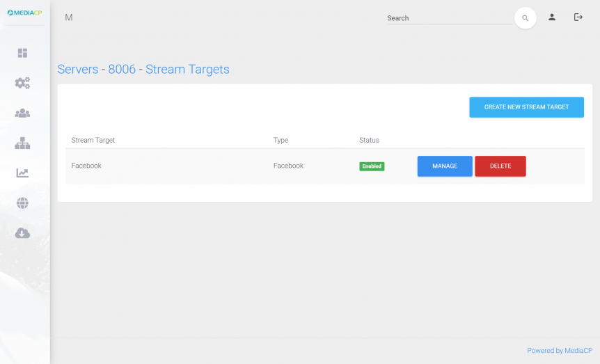Screen dimensions: 600x364
Task: Click Delete for the Facebook target
Action: (500, 166)
